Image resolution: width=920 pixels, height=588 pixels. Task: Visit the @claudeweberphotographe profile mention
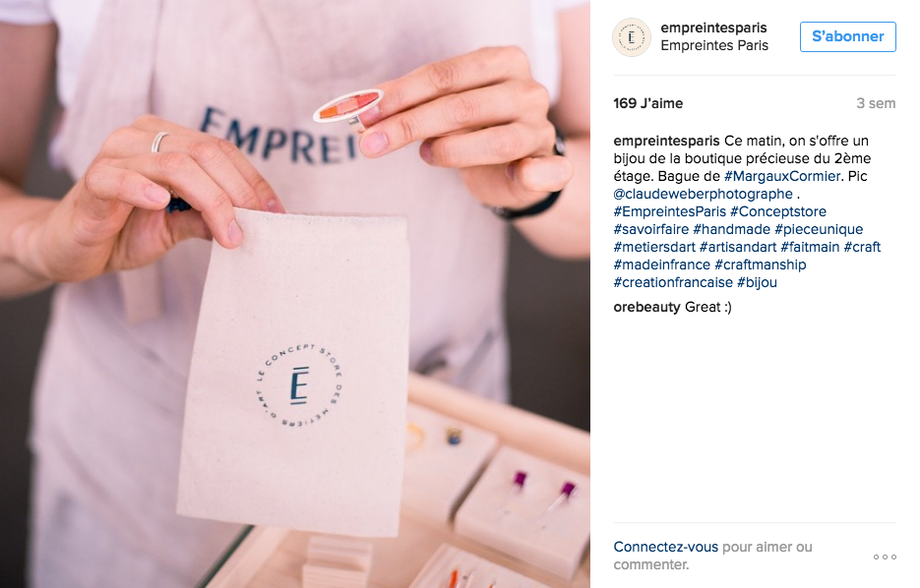[x=703, y=194]
